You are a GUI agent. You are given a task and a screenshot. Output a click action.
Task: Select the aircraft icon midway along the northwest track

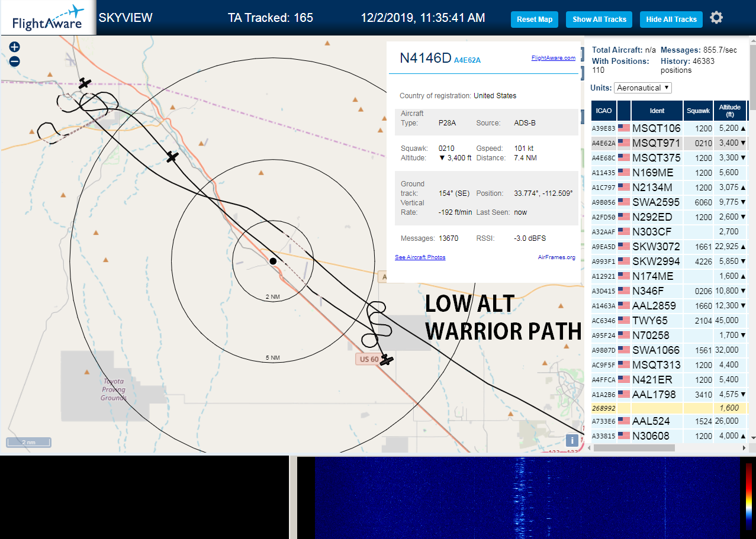tap(172, 157)
